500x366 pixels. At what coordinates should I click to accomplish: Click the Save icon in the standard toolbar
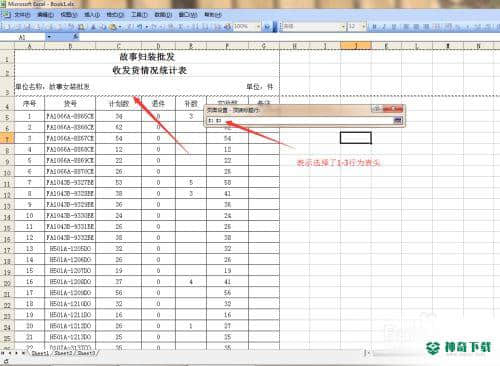pyautogui.click(x=28, y=26)
